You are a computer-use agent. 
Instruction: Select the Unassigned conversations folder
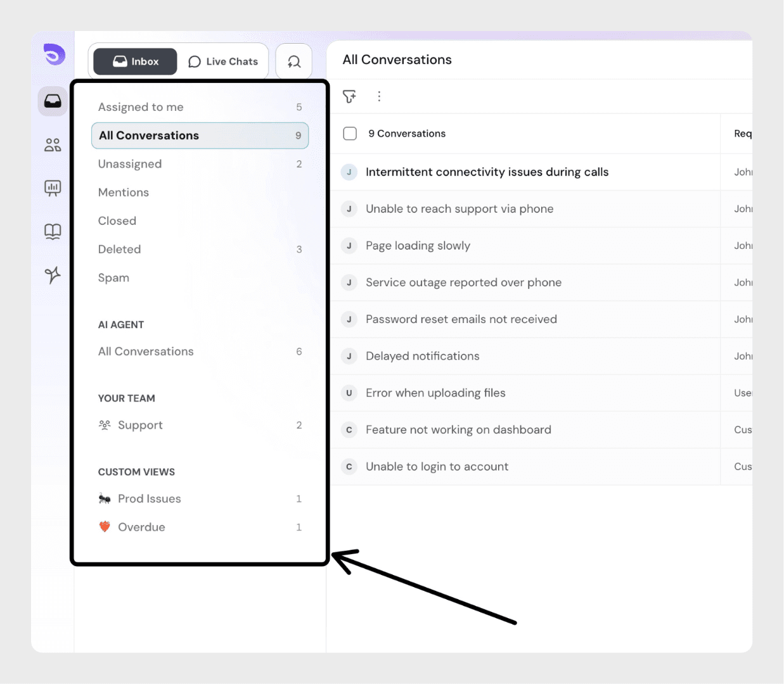(x=130, y=164)
